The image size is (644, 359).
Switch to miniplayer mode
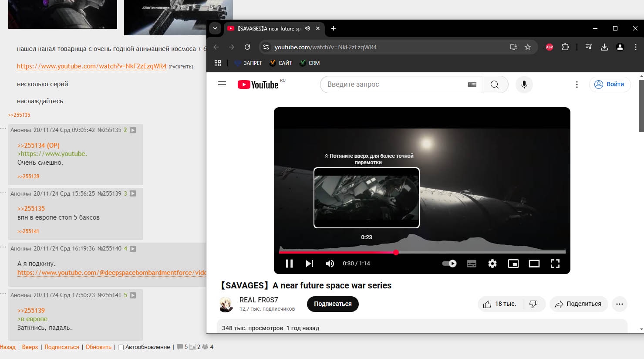point(513,264)
